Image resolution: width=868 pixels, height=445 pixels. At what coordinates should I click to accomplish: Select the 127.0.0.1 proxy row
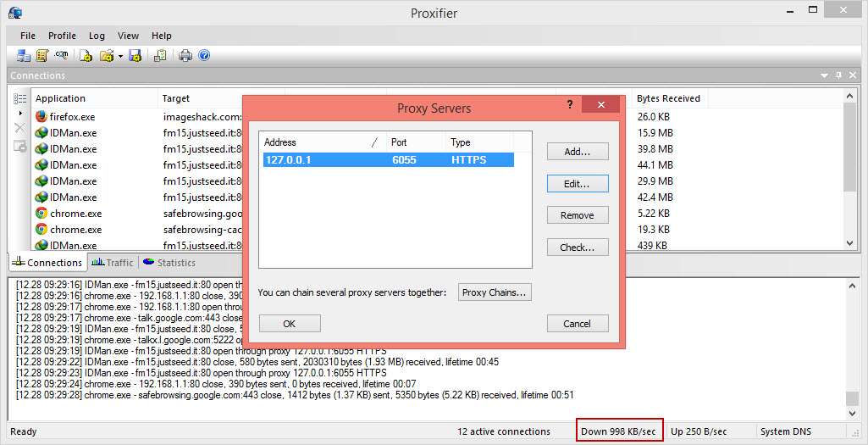tap(388, 159)
